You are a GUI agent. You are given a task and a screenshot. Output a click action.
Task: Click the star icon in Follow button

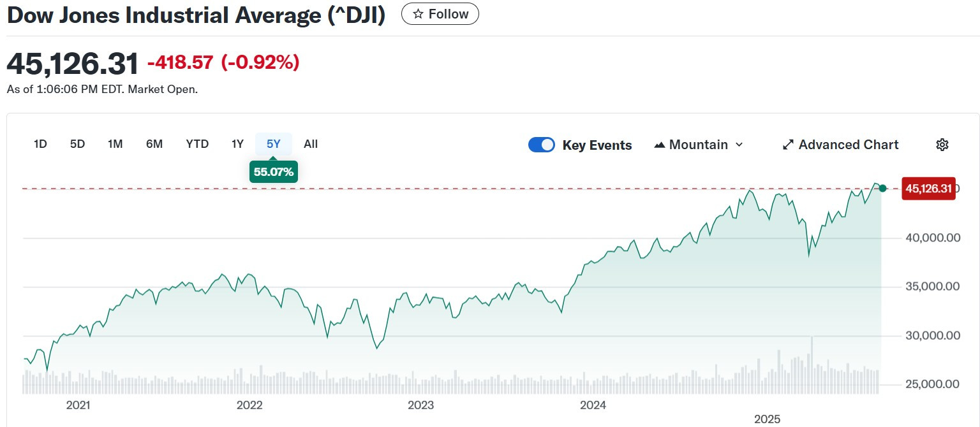418,14
